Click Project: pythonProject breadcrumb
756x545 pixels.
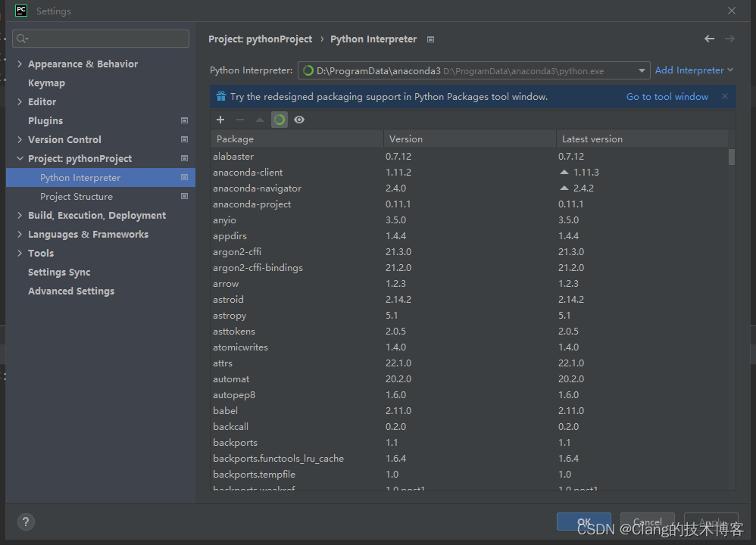[260, 39]
